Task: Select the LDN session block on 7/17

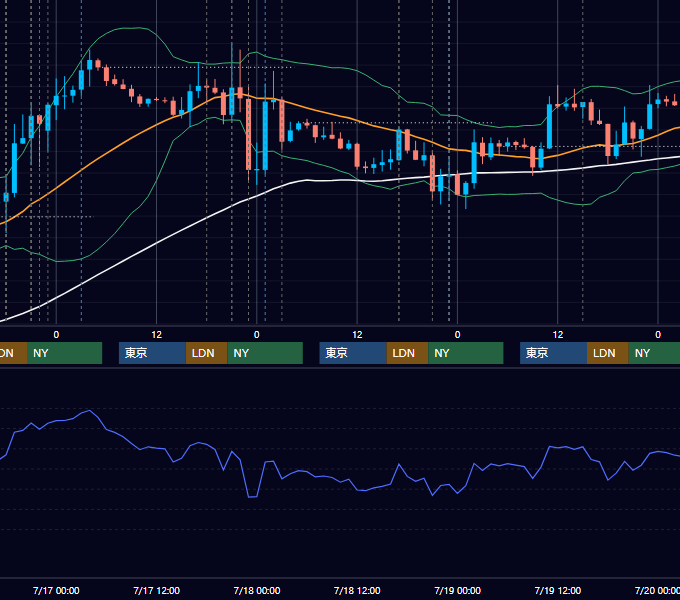Action: pos(206,353)
